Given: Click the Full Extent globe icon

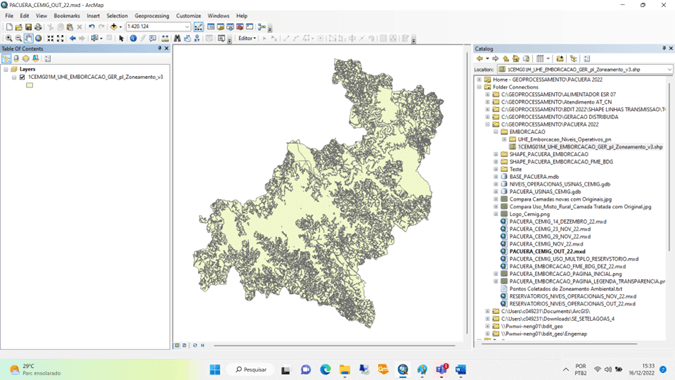Looking at the screenshot, I should (38, 38).
